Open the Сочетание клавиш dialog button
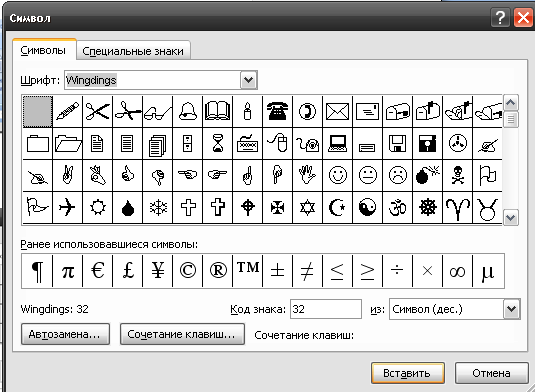This screenshot has height=392, width=535. tap(182, 334)
